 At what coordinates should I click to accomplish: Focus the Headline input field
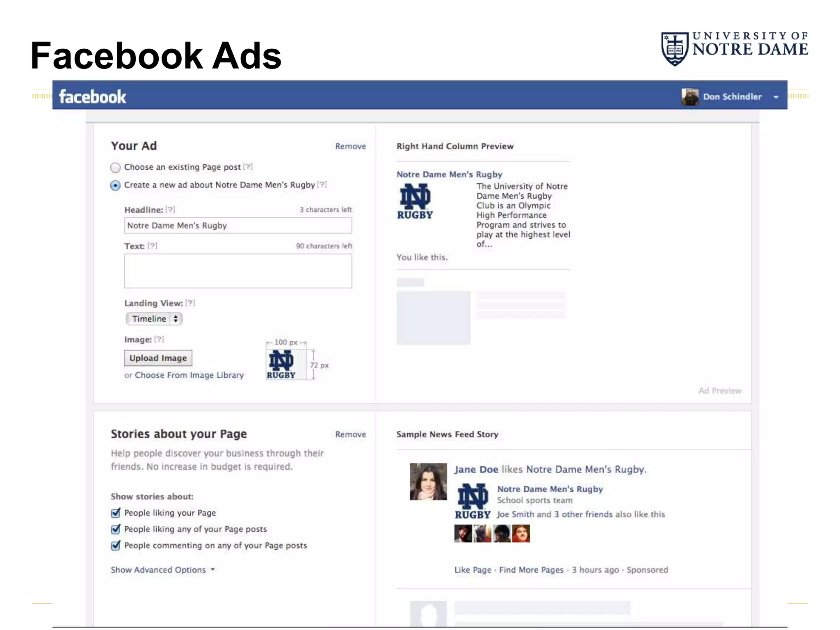pos(238,226)
